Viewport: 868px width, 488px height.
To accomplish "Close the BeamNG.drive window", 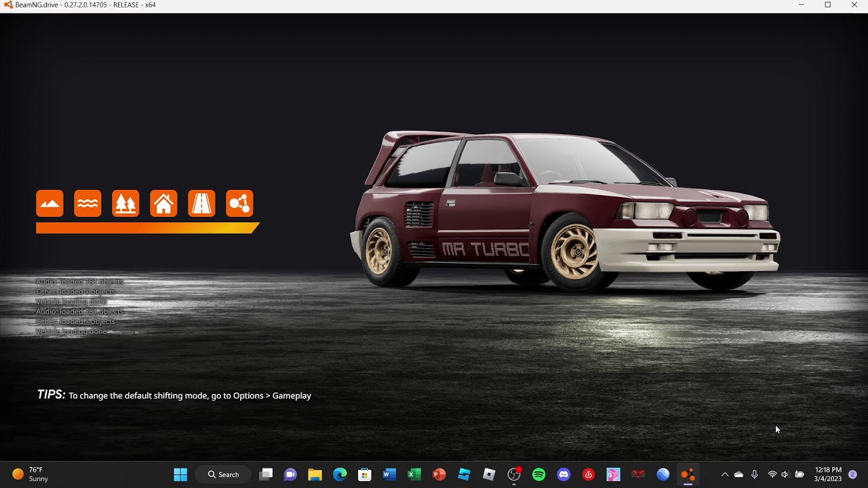I will point(854,5).
